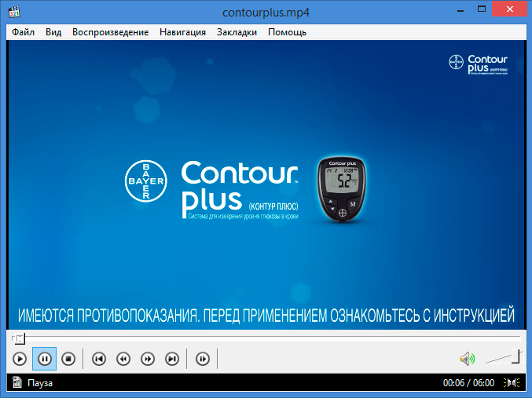Minimize the player window
This screenshot has width=532, height=398.
pyautogui.click(x=460, y=10)
